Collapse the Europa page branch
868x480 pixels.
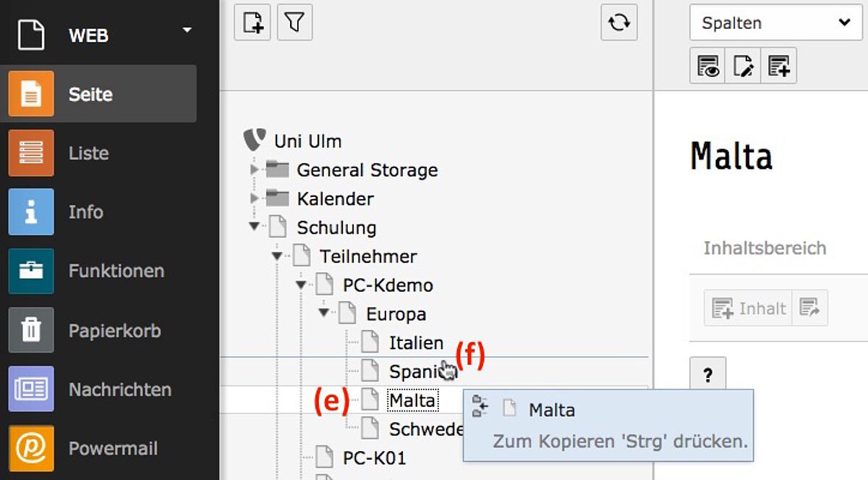click(323, 313)
